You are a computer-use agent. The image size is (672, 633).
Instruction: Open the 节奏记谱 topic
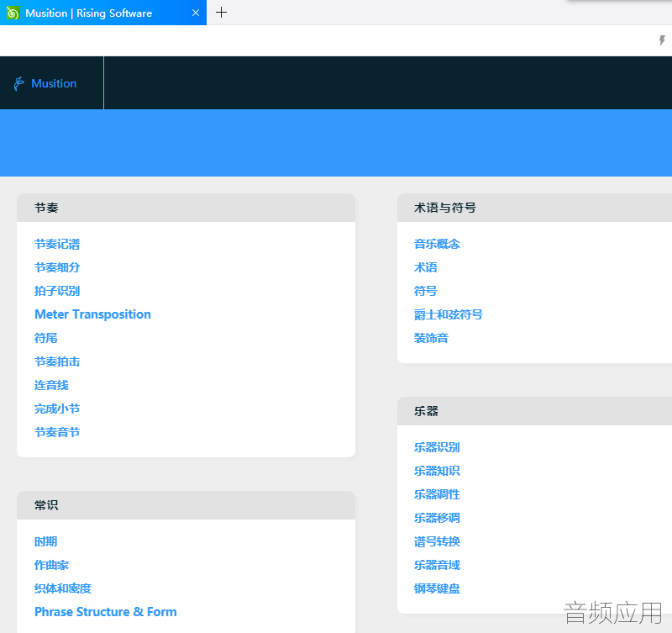[x=57, y=244]
